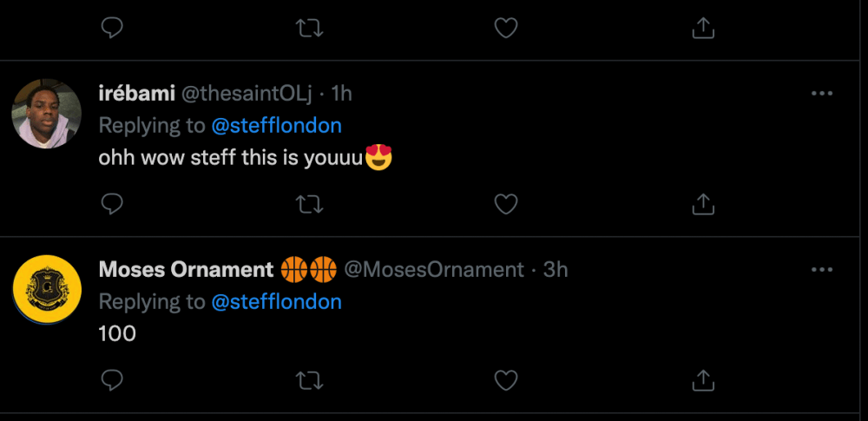Click the reply icon on the top tweet
The height and width of the screenshot is (421, 868).
coord(111,28)
